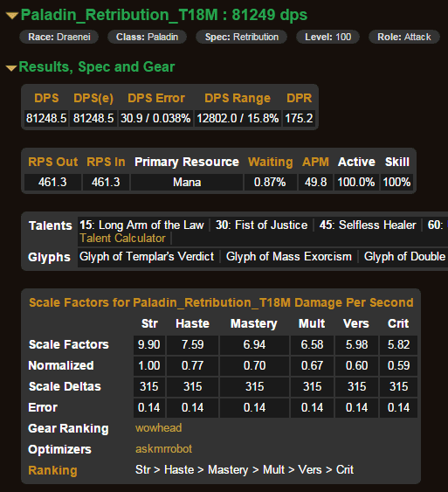Click the RPS Out header
448x492 pixels.
(x=52, y=162)
